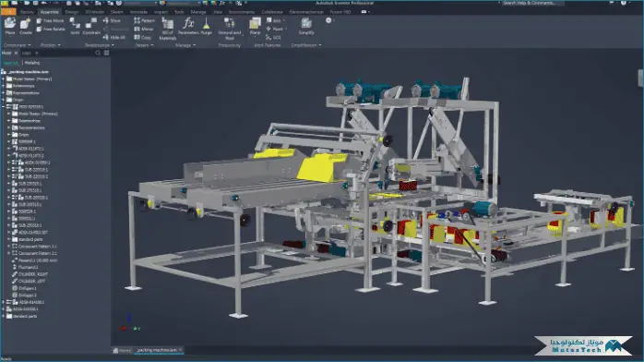
Task: Select Component Pattern 2:1 tree row
Action: 34,253
